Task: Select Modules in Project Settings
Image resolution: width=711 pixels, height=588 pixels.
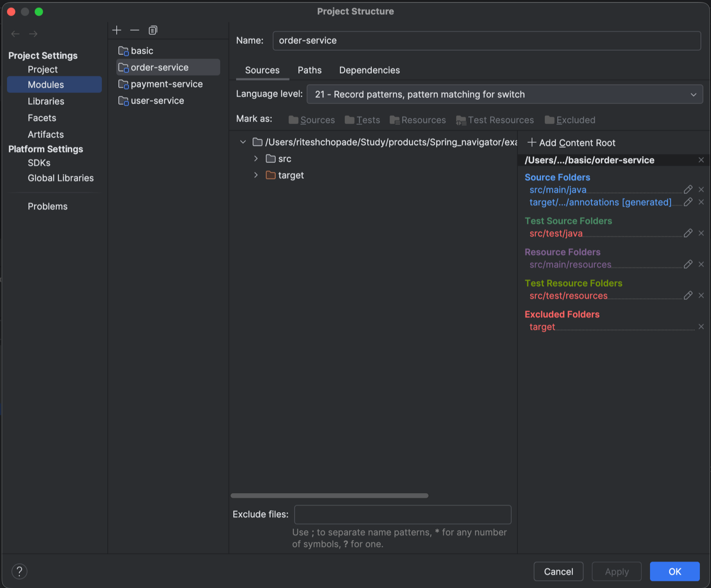Action: point(54,85)
